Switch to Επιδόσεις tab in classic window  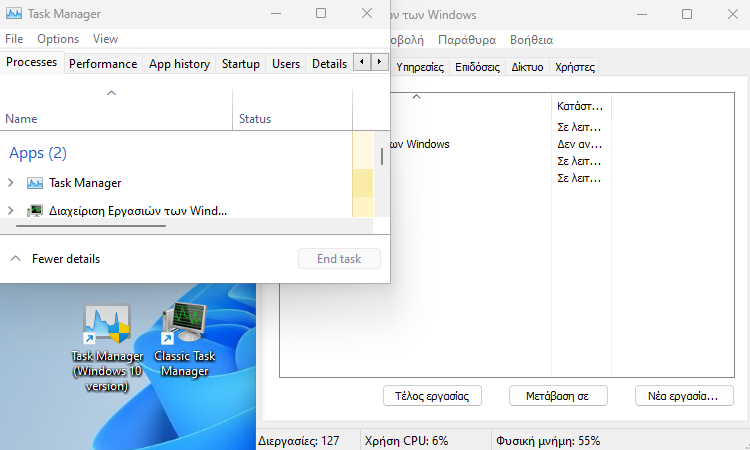click(477, 67)
